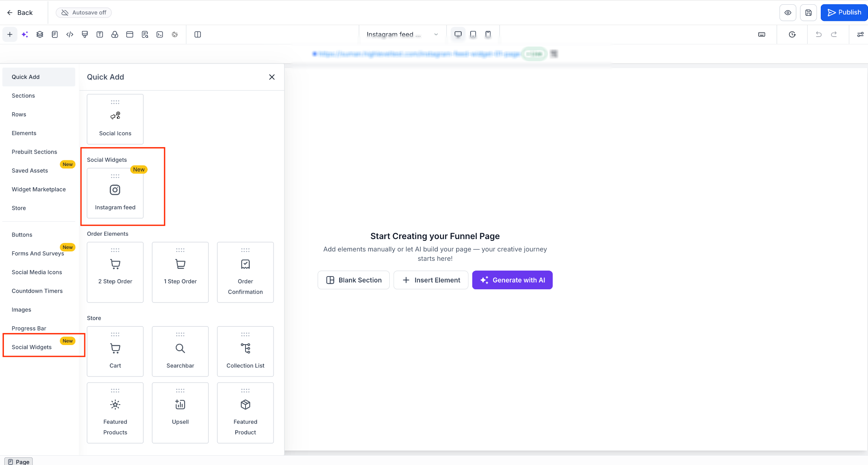Select the Instagram feed widget card
868x465 pixels.
115,193
